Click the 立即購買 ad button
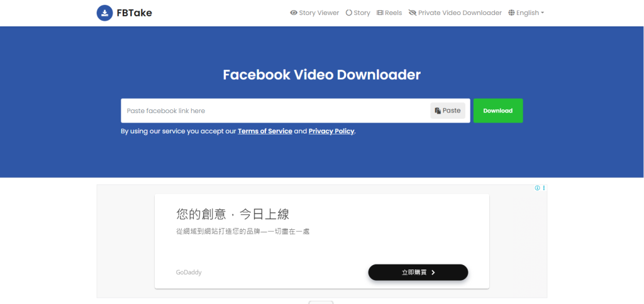 (x=418, y=273)
